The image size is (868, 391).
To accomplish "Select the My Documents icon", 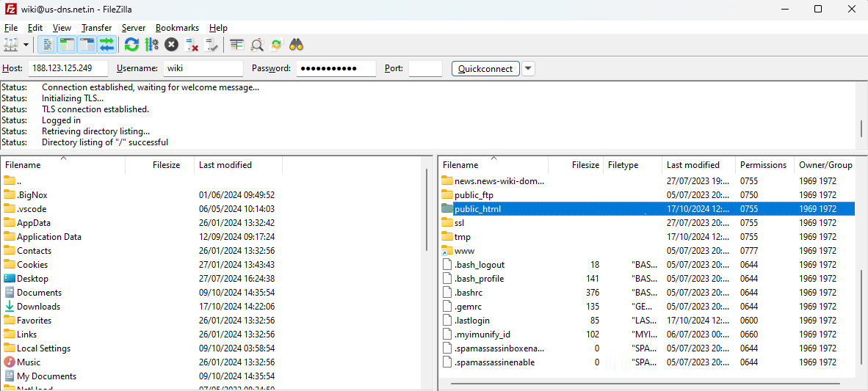I will [10, 376].
